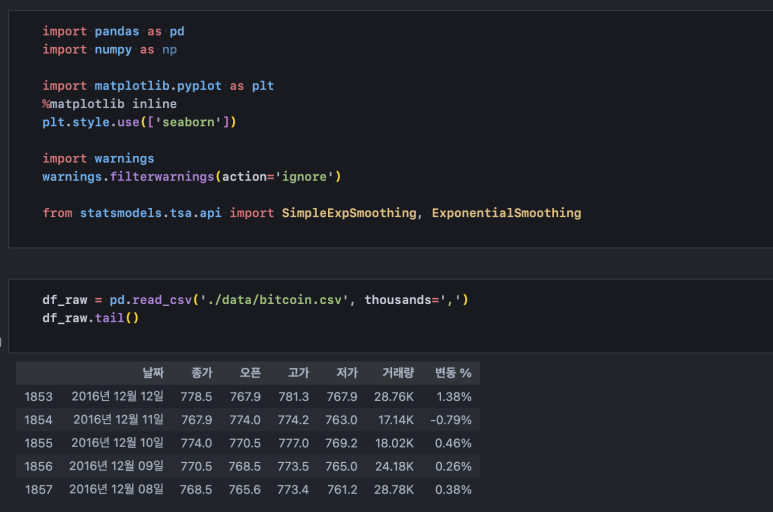Click row index 1855

pos(38,443)
